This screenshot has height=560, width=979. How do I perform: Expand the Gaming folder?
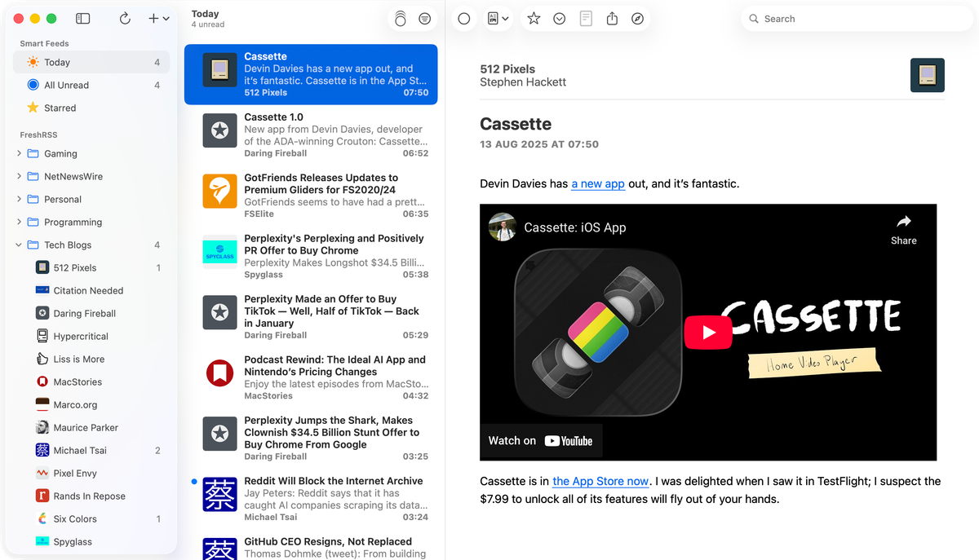(19, 153)
